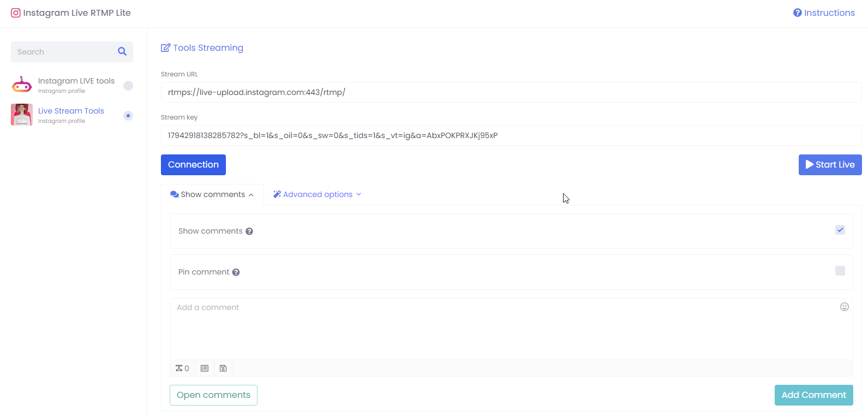Click the robot avatar of Instagram LIVE tools
The height and width of the screenshot is (417, 868).
click(22, 85)
